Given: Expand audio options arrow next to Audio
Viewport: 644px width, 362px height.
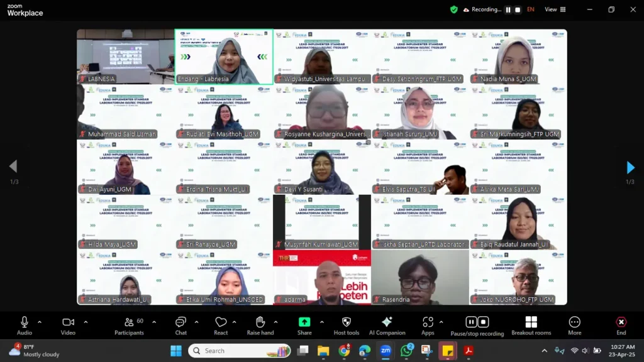Looking at the screenshot, I should click(39, 322).
